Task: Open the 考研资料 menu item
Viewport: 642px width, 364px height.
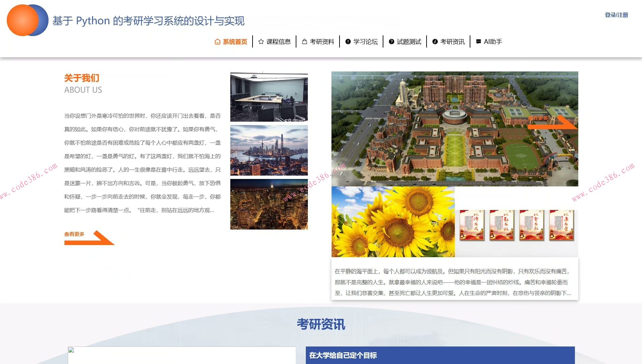Action: click(x=318, y=42)
